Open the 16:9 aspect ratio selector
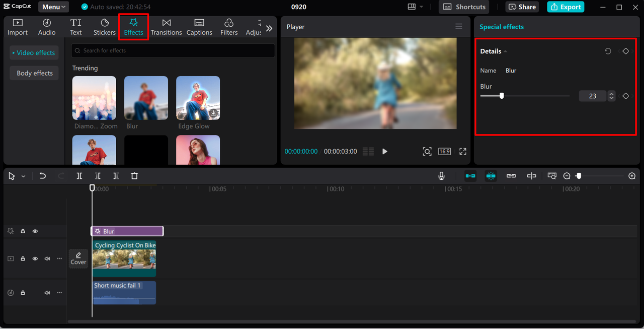The width and height of the screenshot is (644, 329). tap(444, 151)
